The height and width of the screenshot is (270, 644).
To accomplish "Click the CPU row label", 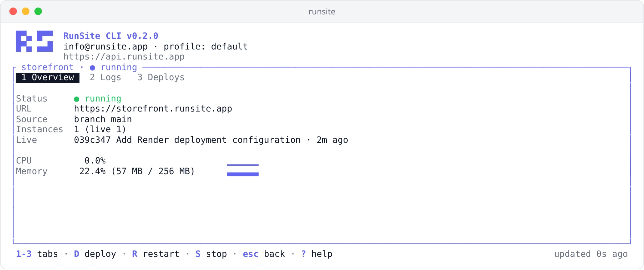I will (x=24, y=161).
